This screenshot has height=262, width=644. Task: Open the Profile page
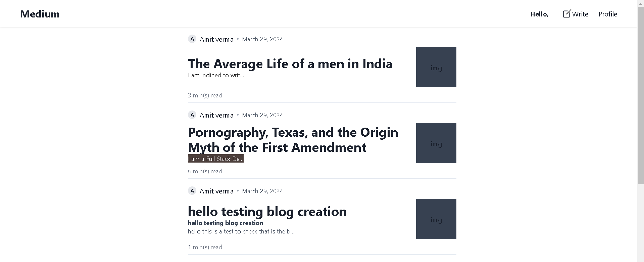coord(607,14)
